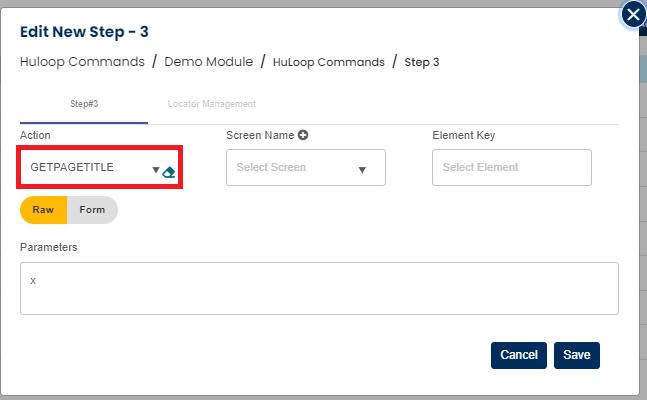The image size is (647, 400).
Task: Click the plus icon beside Screen Name
Action: (302, 136)
